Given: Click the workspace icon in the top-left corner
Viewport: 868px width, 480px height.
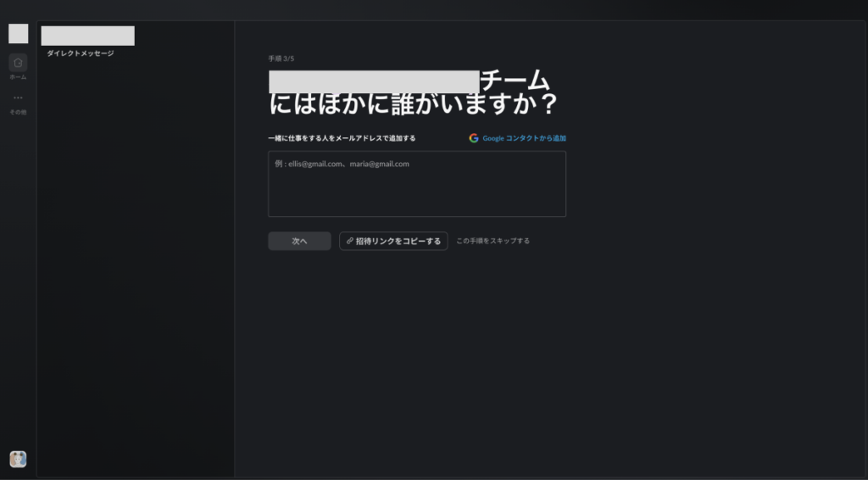Looking at the screenshot, I should point(18,34).
